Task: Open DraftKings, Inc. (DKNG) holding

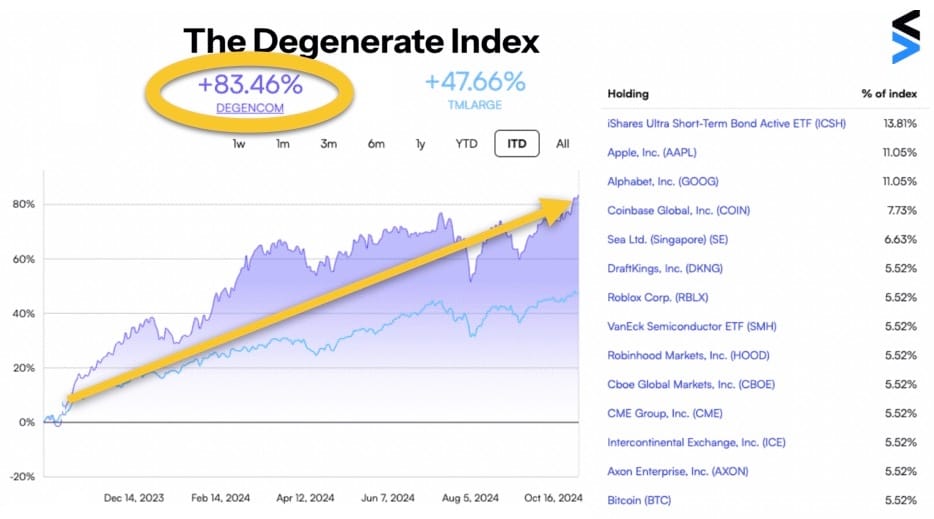Action: (x=665, y=268)
